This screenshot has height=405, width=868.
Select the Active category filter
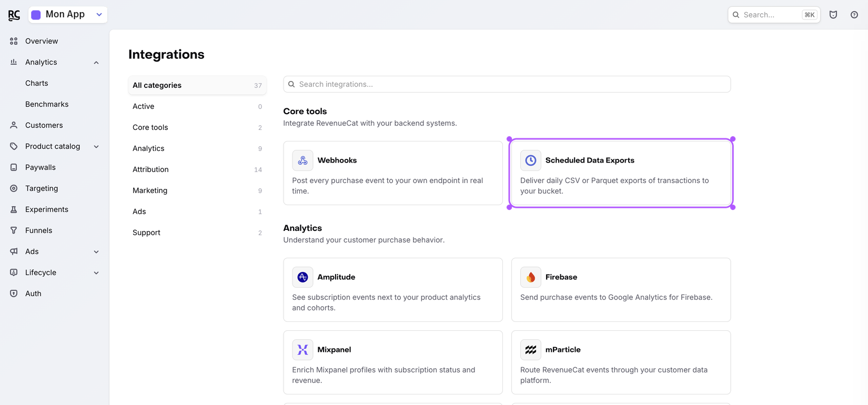[x=197, y=106]
